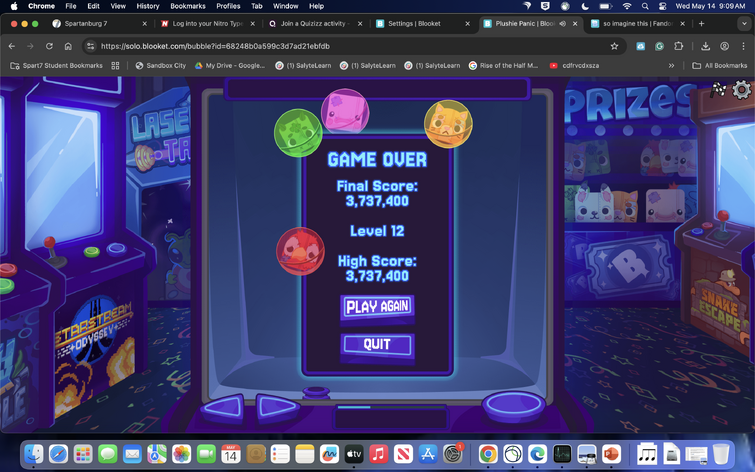
Task: Open the Chrome profile avatar
Action: (724, 46)
